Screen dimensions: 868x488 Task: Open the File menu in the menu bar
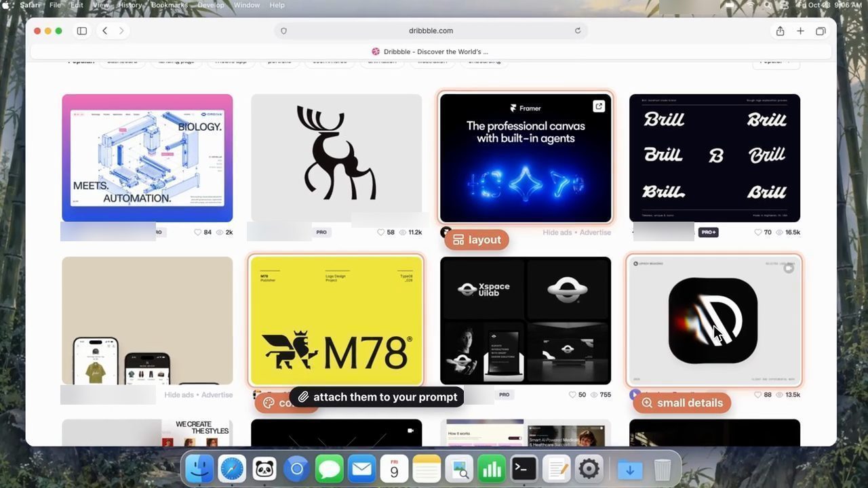[56, 5]
